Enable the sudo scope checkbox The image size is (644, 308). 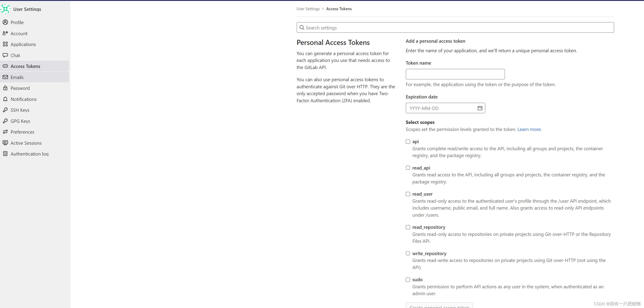408,280
